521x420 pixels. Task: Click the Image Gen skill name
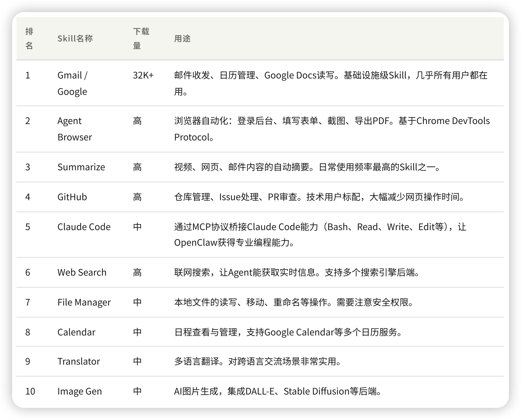coord(80,391)
